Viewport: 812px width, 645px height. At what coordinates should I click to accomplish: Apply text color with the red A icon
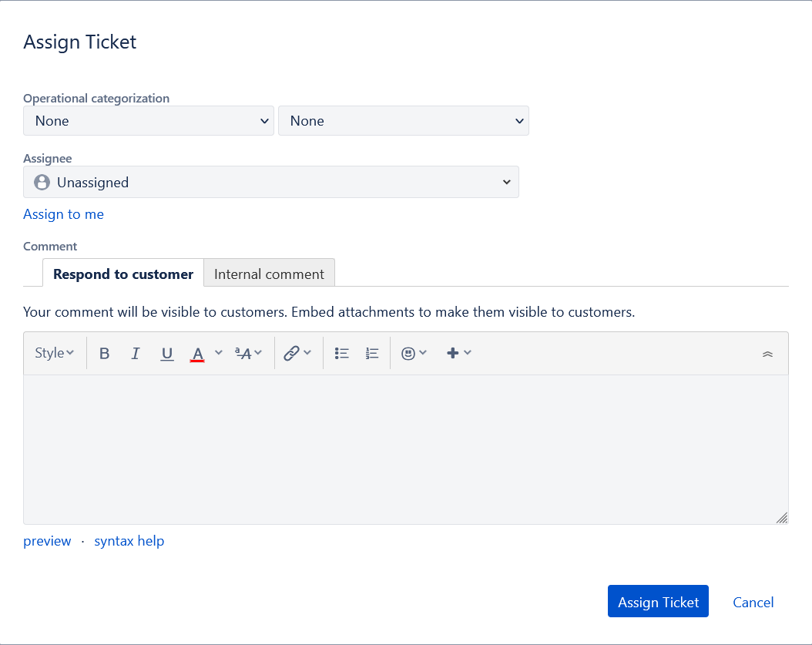point(197,354)
